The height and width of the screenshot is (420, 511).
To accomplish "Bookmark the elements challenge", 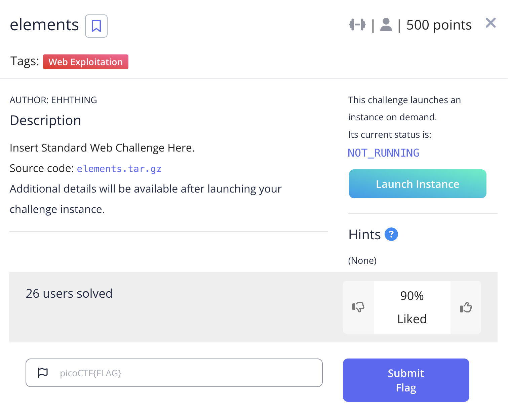I will pos(96,26).
